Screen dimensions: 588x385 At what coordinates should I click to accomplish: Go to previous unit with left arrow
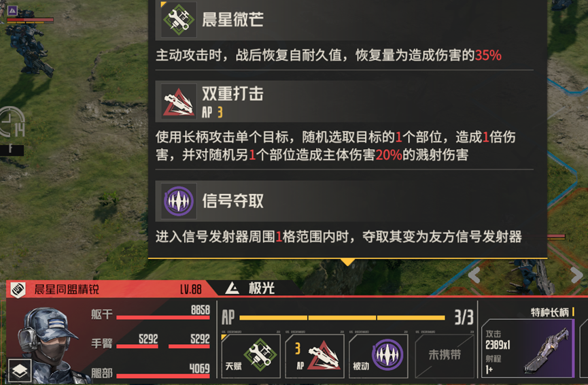(474, 275)
